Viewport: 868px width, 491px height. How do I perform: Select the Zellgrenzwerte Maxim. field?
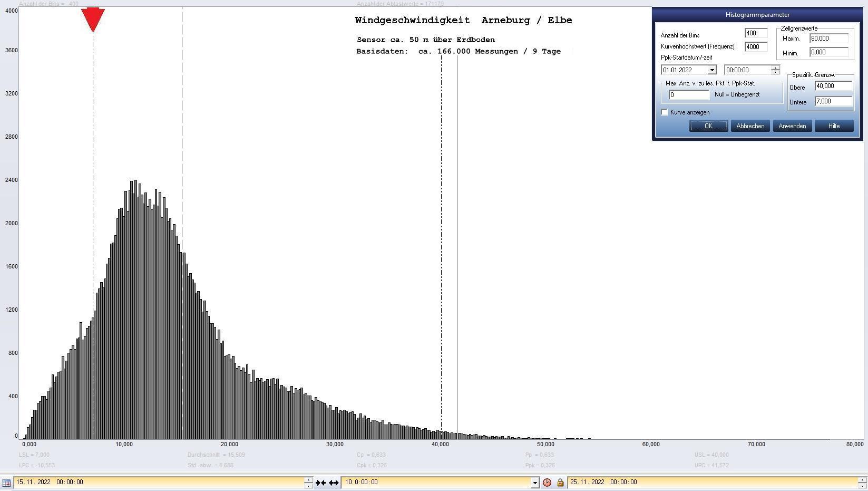(x=828, y=38)
